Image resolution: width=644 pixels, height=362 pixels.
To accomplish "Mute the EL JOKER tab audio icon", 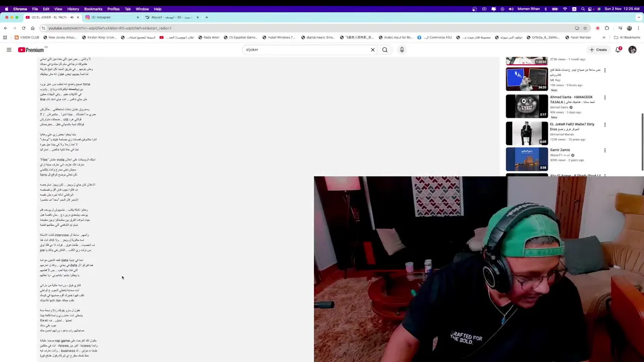I will [x=71, y=17].
